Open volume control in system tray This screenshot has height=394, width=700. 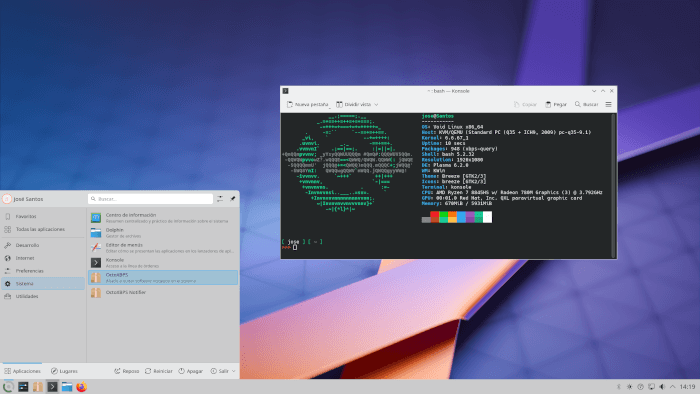pos(662,387)
